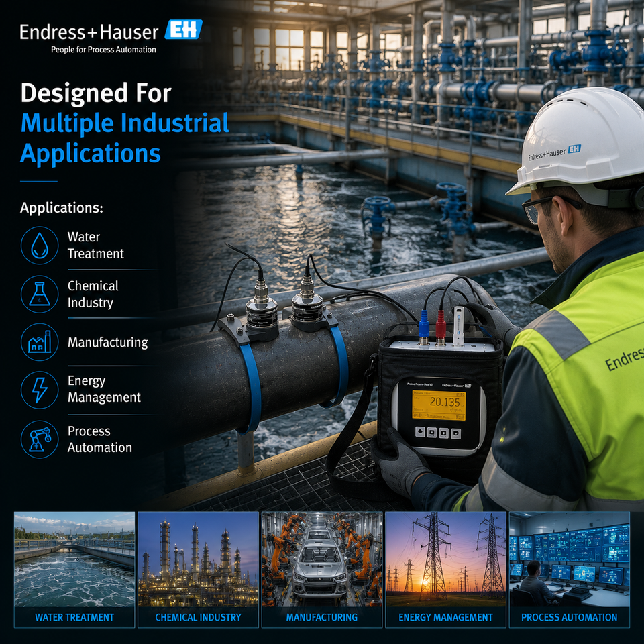The image size is (644, 644).
Task: Click the Endress+Hauser logo on helmet
Action: [x=555, y=152]
